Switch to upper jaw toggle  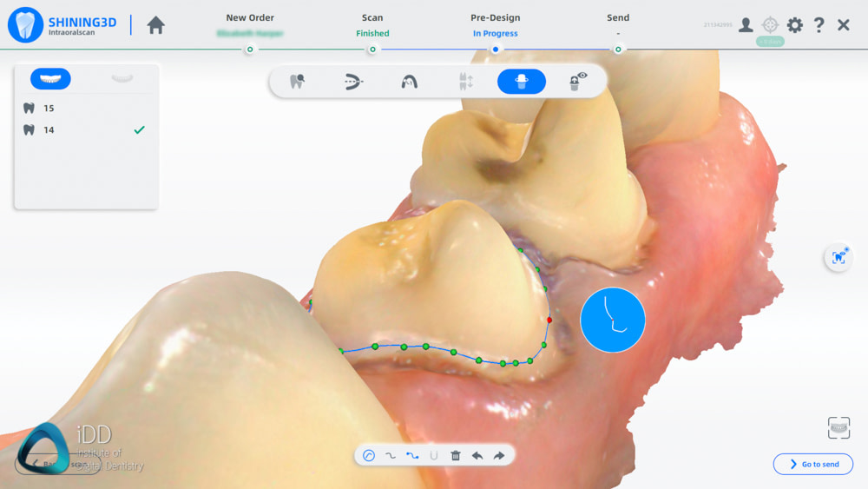tap(50, 79)
